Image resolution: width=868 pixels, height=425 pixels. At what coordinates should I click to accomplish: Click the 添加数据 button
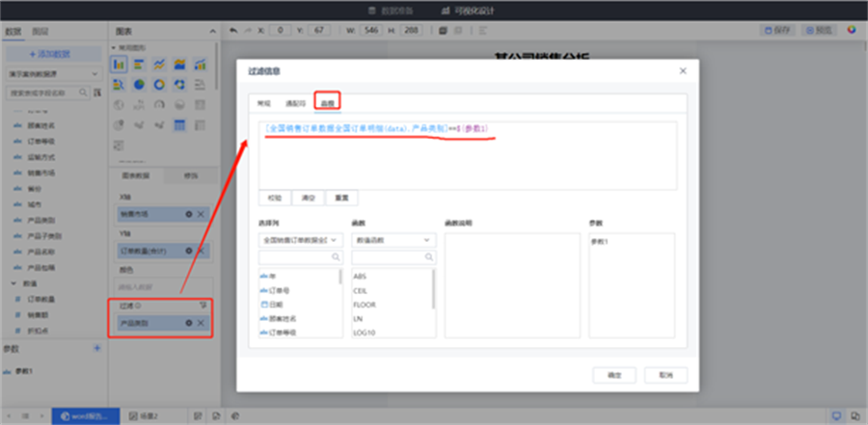[x=54, y=54]
